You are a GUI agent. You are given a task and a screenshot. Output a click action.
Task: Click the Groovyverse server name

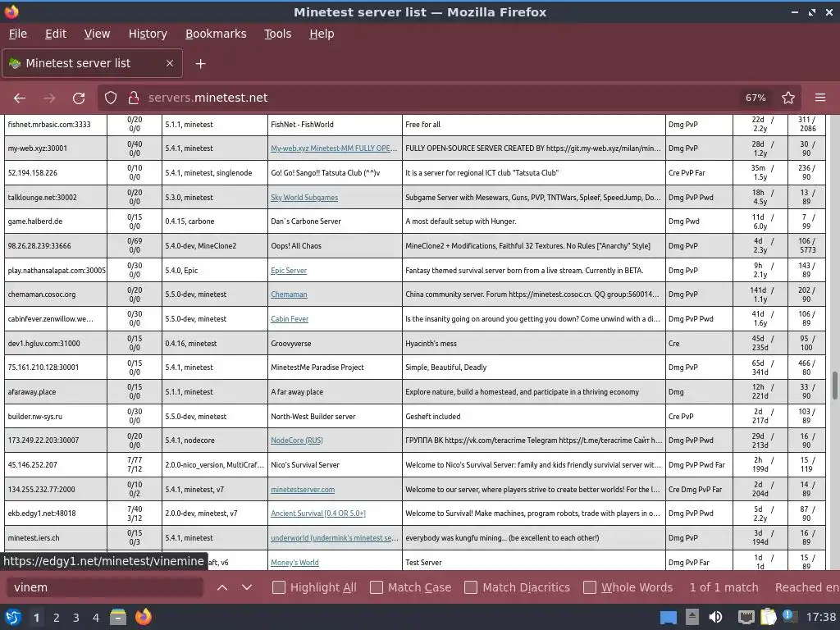291,344
